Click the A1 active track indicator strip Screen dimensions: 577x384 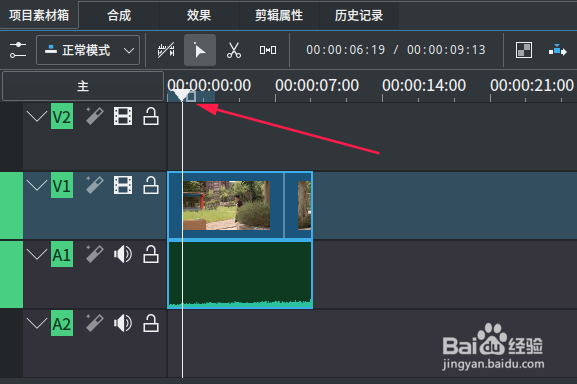[x=11, y=274]
